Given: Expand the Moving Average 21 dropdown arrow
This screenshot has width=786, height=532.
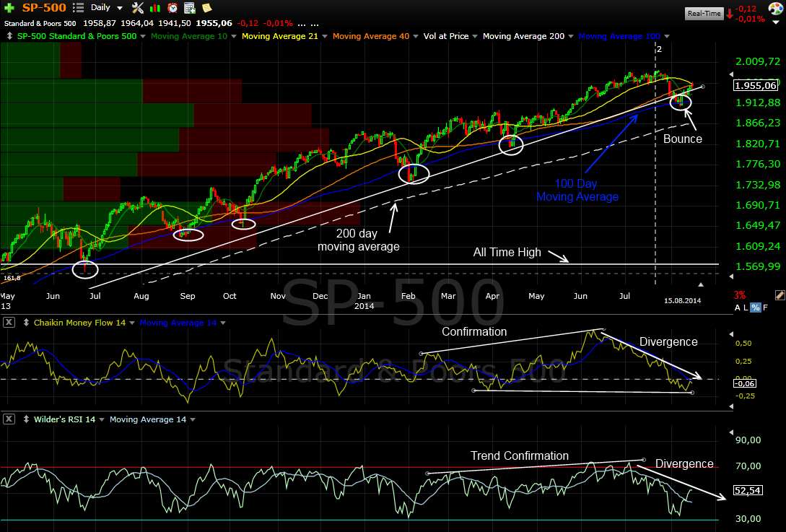Looking at the screenshot, I should 325,36.
